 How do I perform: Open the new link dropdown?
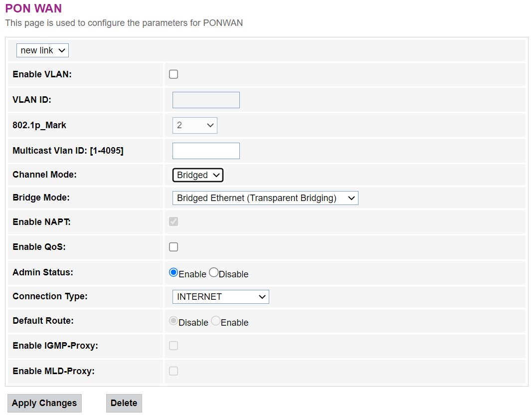[42, 50]
